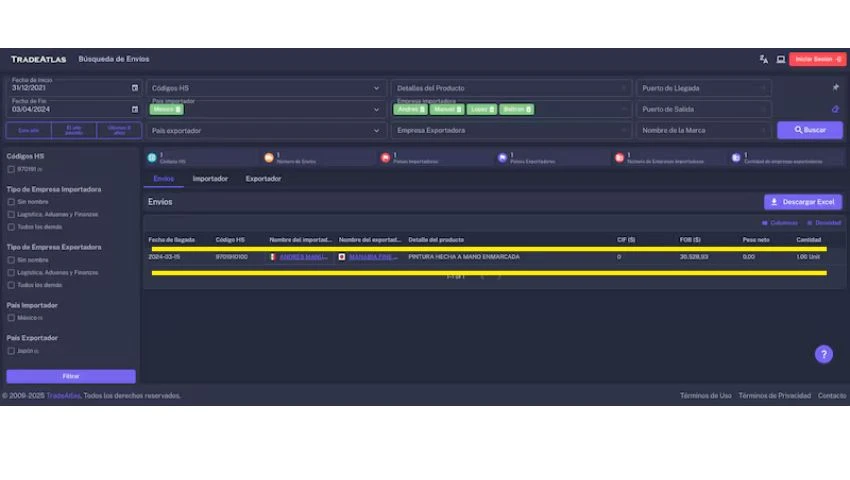Click the Nombre de la Marca field

[700, 130]
